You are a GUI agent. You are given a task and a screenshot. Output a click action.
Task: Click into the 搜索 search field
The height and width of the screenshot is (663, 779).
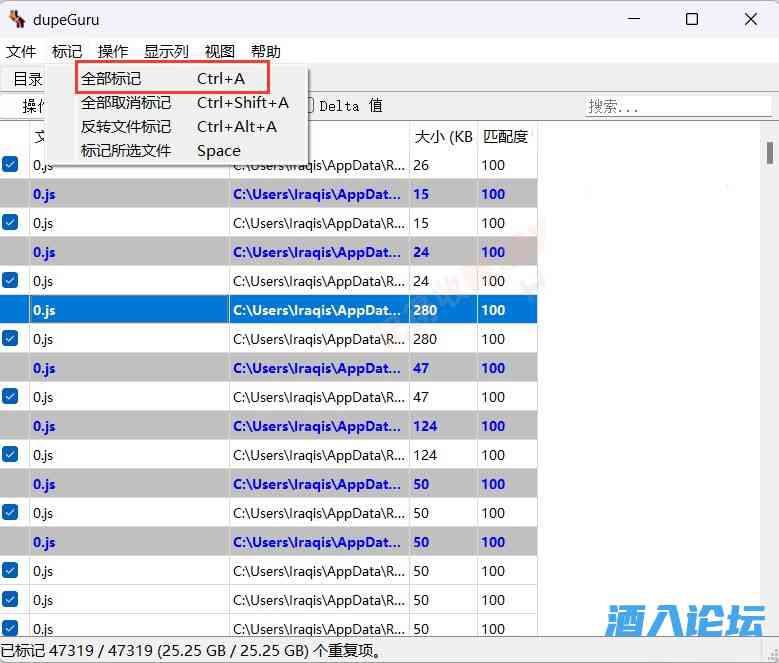678,106
